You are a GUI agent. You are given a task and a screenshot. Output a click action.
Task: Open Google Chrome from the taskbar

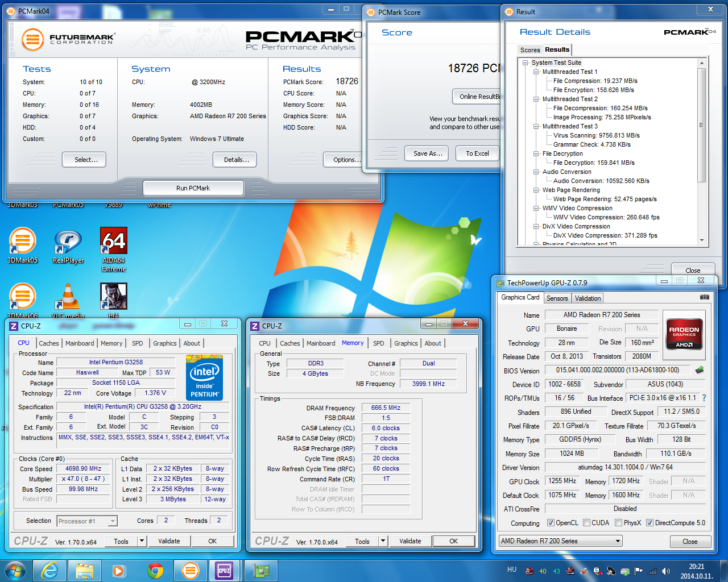click(155, 570)
